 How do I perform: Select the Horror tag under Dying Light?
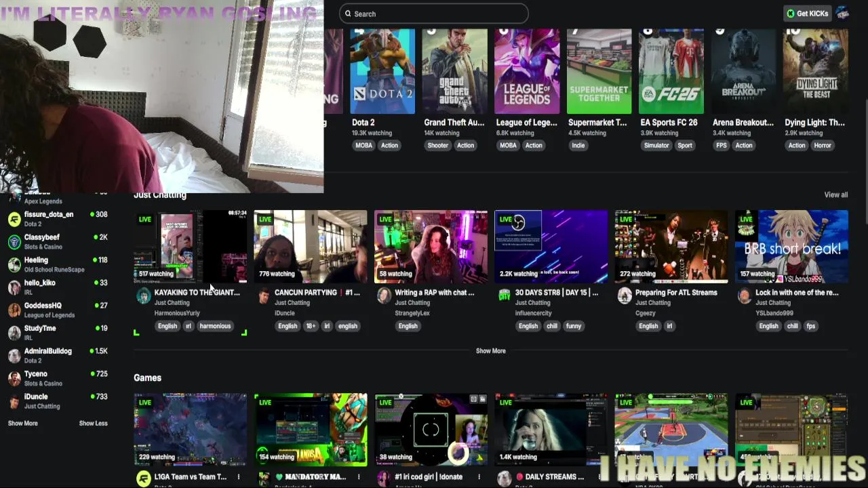click(x=823, y=145)
